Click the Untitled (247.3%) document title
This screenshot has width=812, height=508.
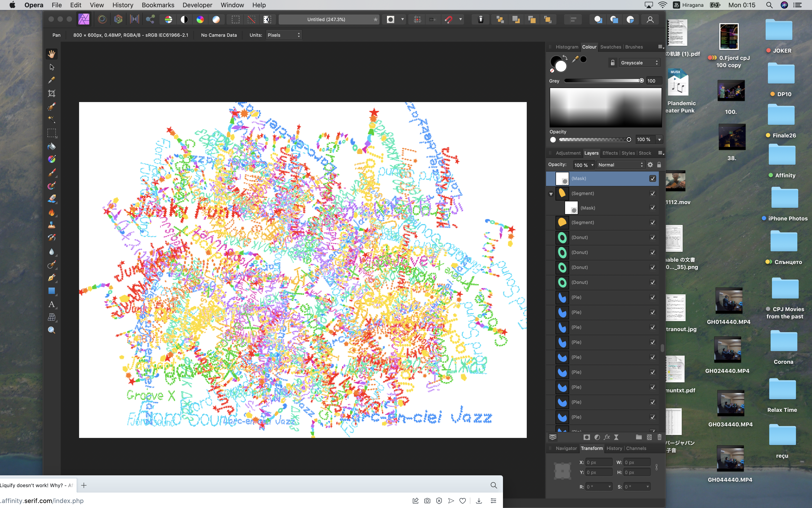click(x=326, y=20)
